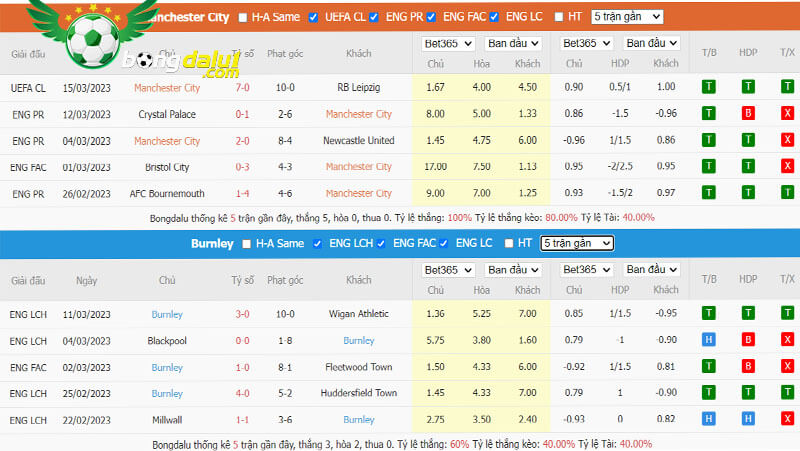800x451 pixels.
Task: Open first Bet365 dropdown in Burnley table
Action: [x=448, y=270]
